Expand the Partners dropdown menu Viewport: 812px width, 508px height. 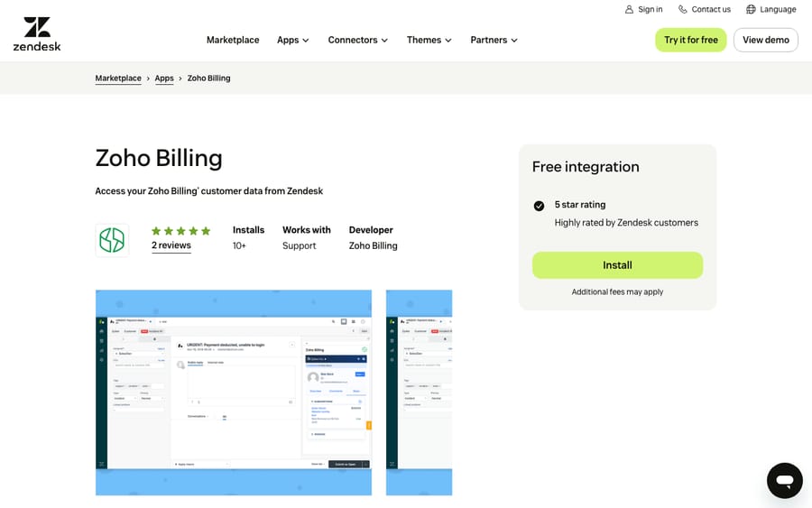tap(494, 40)
